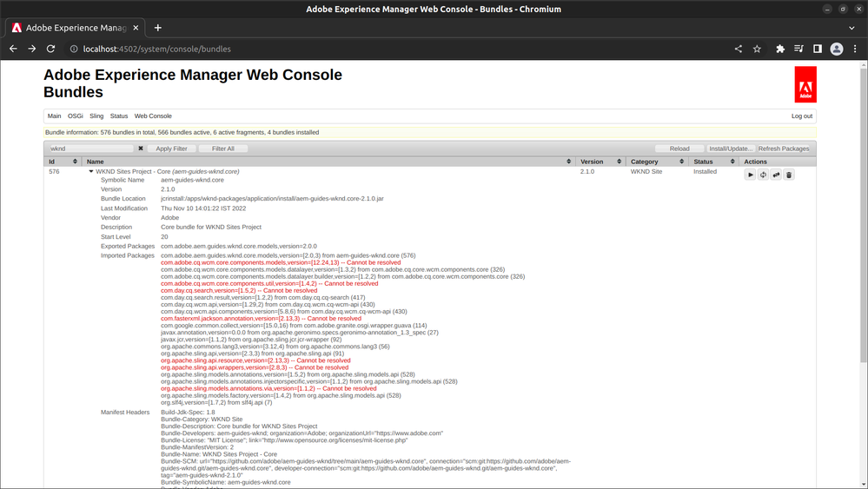
Task: Collapse the WKND Sites Project bundle details
Action: 91,172
